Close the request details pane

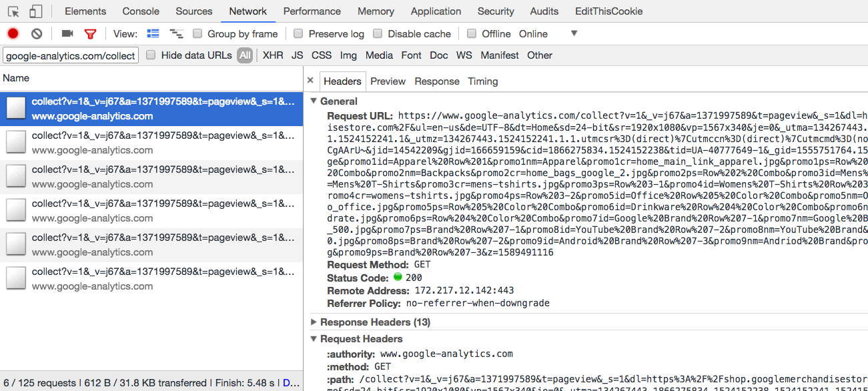tap(310, 80)
